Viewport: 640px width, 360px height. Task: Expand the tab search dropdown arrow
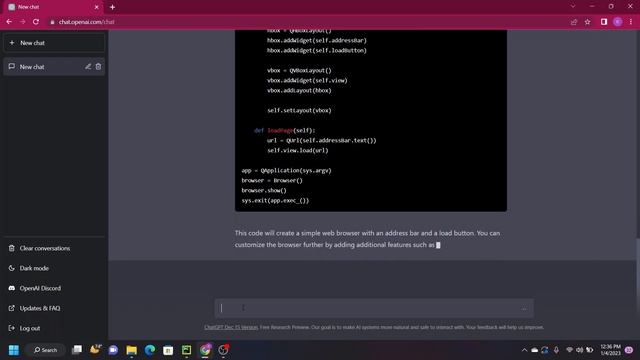[x=573, y=6]
